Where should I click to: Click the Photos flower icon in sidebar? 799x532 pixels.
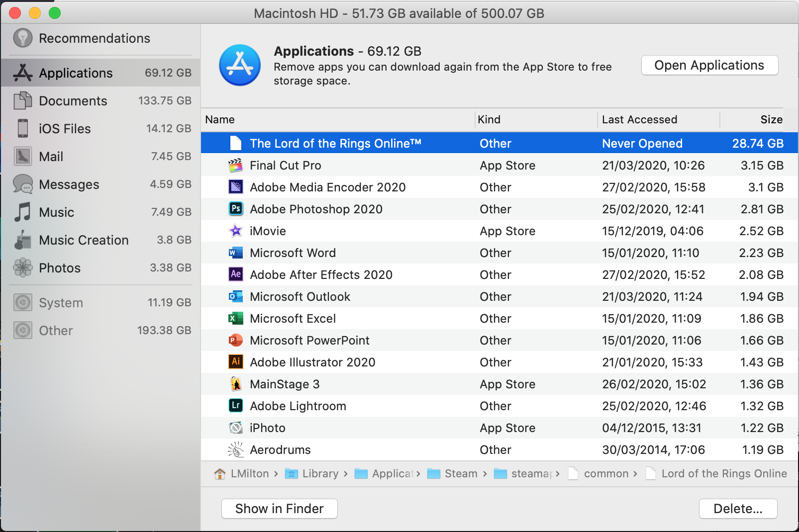[x=23, y=267]
